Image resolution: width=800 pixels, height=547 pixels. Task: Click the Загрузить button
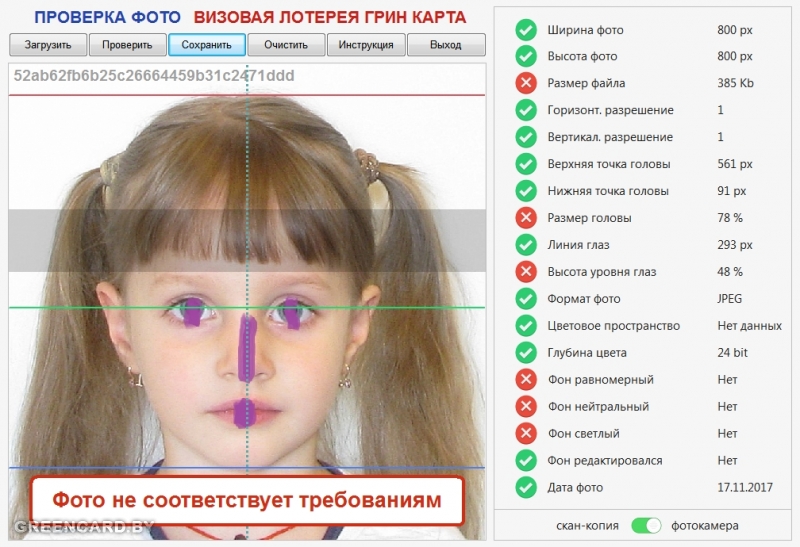[x=48, y=45]
